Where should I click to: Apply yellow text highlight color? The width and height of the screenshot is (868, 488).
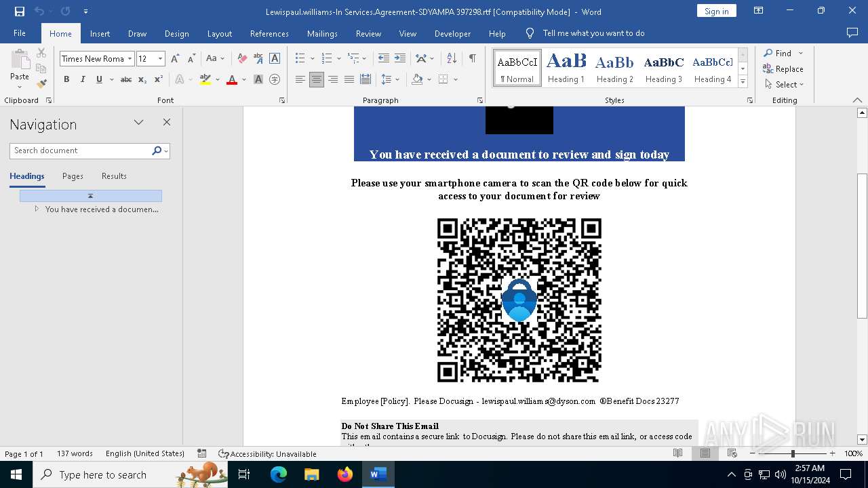point(205,79)
